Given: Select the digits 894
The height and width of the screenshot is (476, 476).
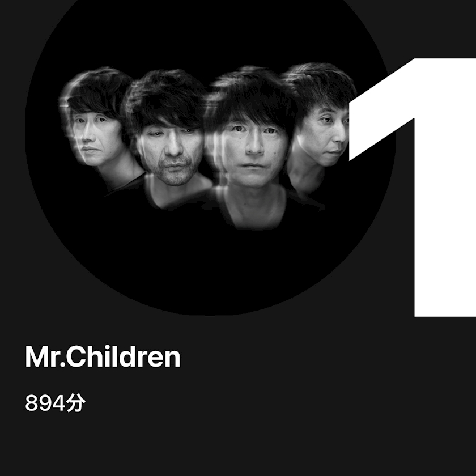Looking at the screenshot, I should [45, 403].
